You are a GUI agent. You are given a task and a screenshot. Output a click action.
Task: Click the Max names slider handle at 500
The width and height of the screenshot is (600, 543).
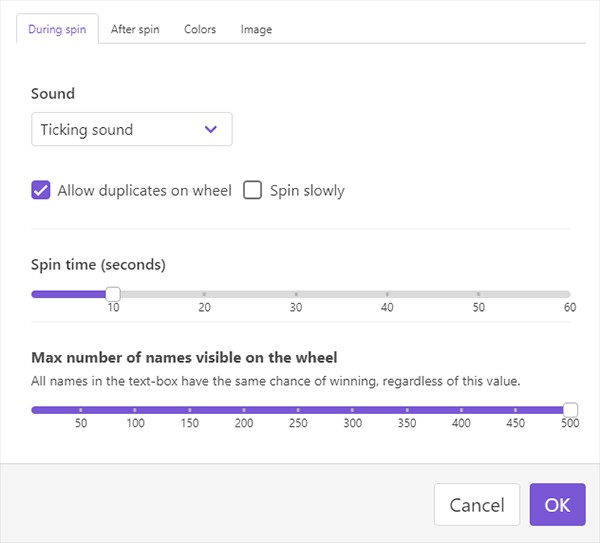tap(570, 410)
